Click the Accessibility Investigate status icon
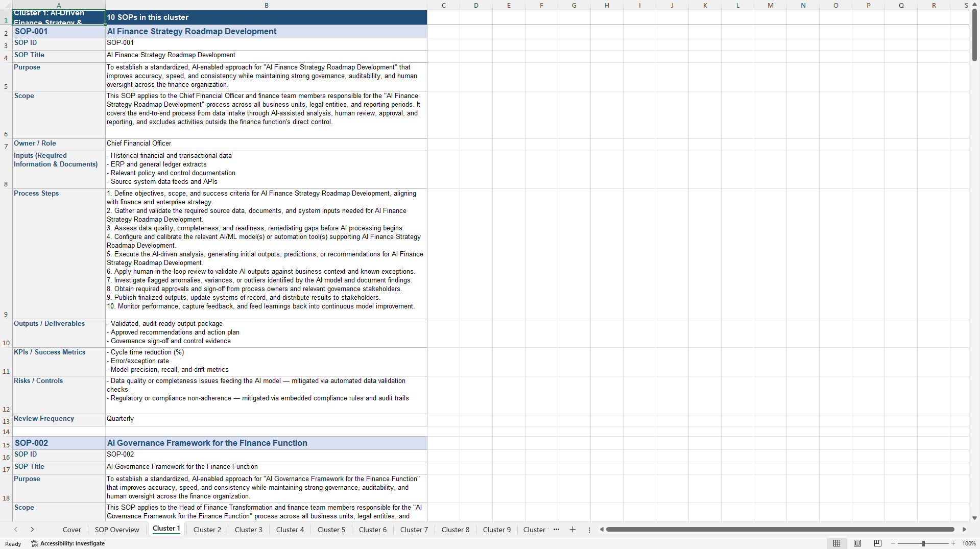This screenshot has width=980, height=549. point(35,543)
